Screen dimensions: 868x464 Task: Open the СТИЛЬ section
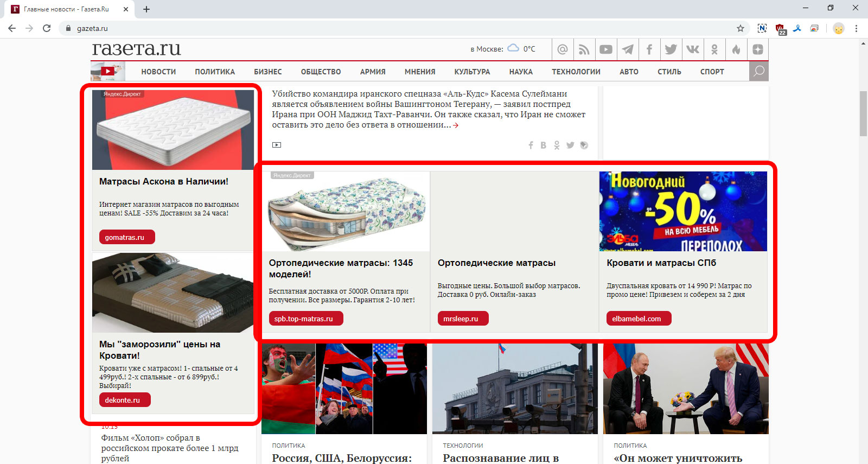669,72
